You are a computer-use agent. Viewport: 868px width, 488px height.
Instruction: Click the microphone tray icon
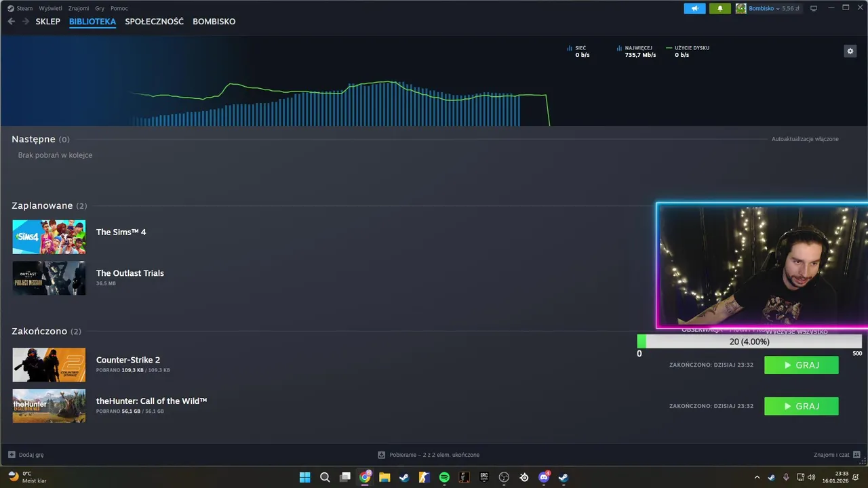click(x=786, y=477)
